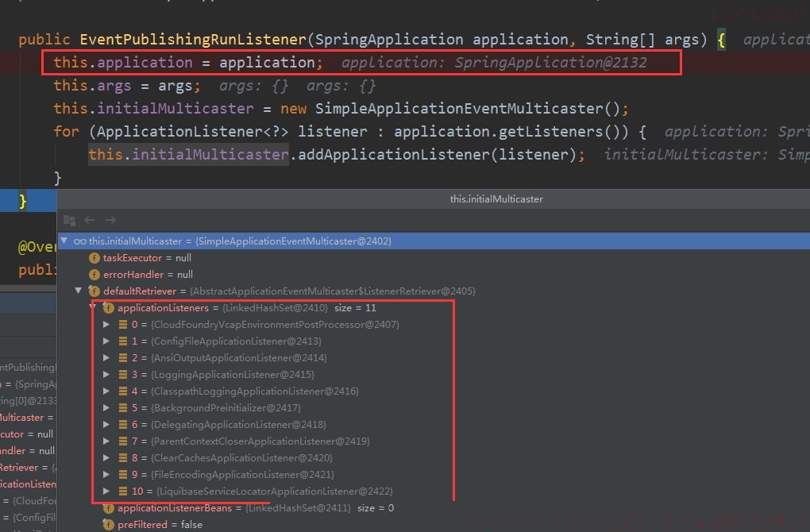Screen dimensions: 810x532
Task: Click the forward arrow in evaluate popup toolbar
Action: [x=110, y=220]
